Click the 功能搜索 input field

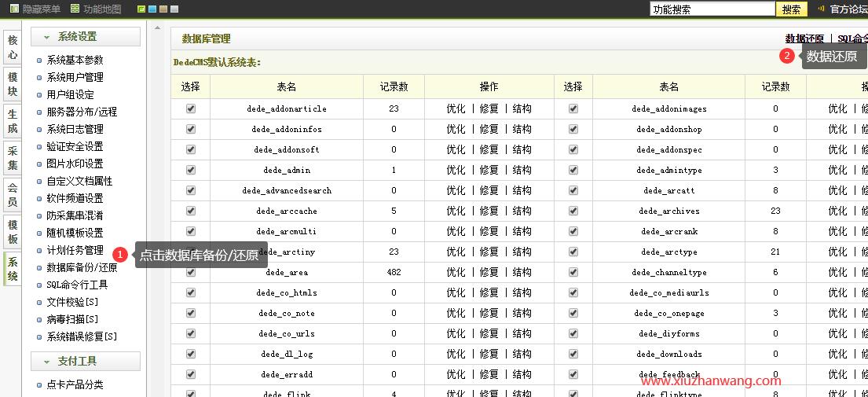pos(712,9)
